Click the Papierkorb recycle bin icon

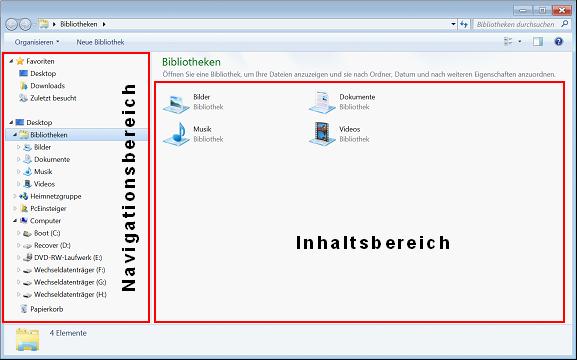point(24,309)
